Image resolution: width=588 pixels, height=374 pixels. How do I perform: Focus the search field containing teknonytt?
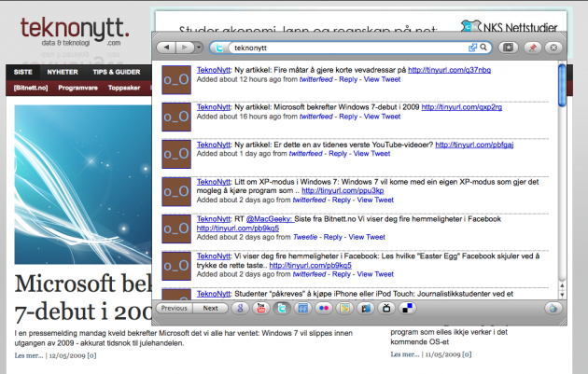point(350,48)
